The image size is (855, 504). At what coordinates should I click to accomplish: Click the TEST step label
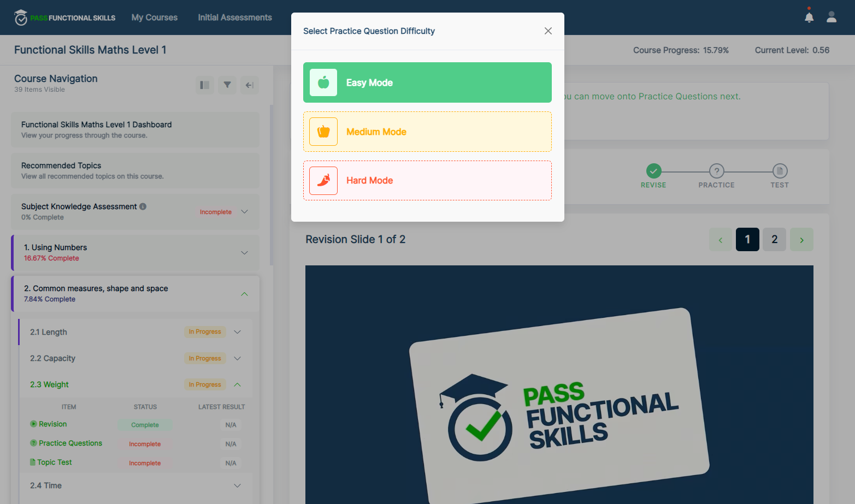[780, 185]
